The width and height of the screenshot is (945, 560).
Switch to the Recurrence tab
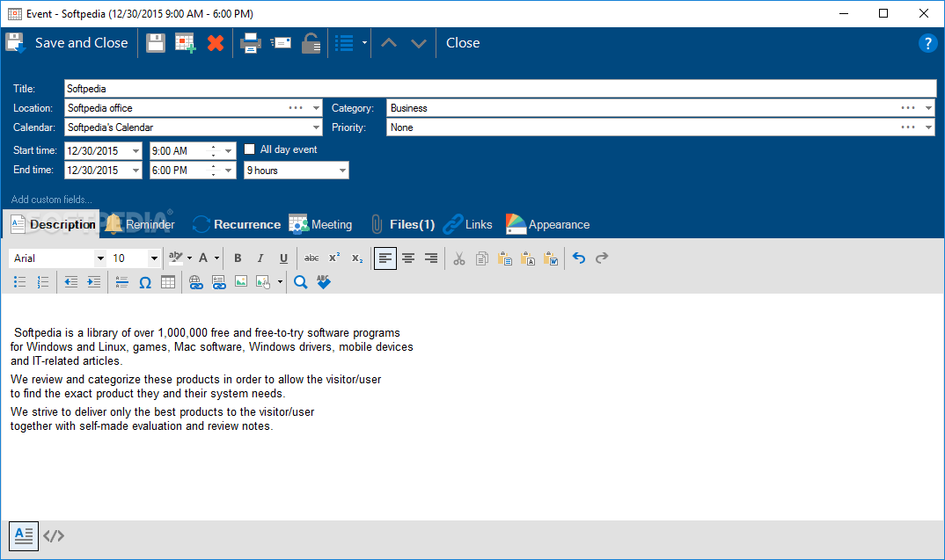236,224
